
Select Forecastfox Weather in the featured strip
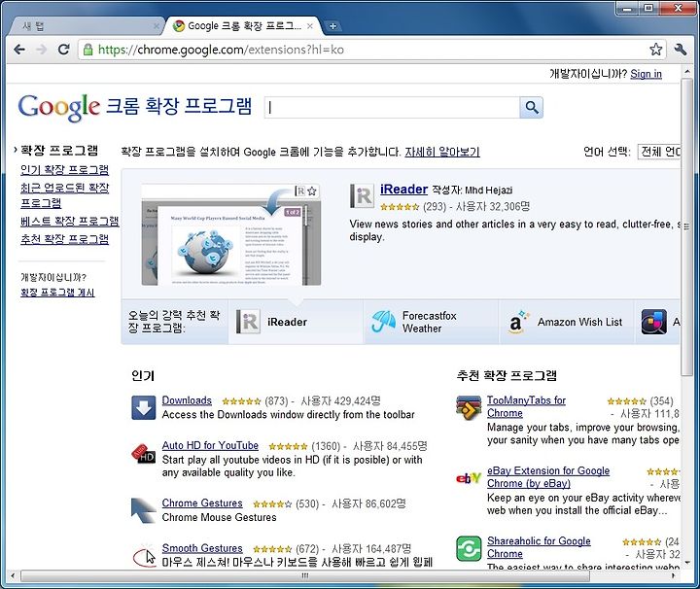[431, 322]
